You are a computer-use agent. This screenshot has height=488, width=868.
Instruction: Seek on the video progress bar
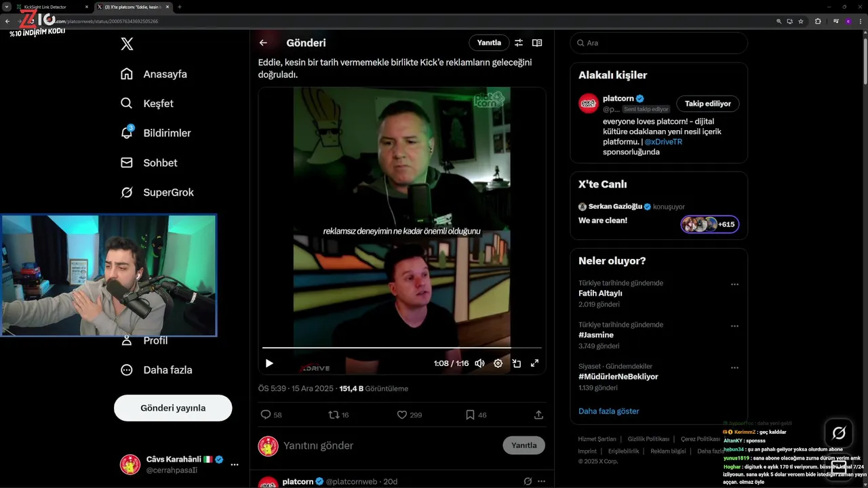[401, 348]
